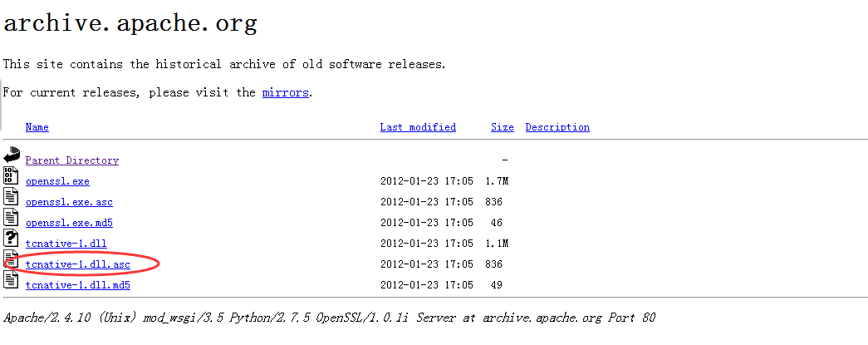Click the back arrow icon beside Parent Directory
The width and height of the screenshot is (868, 345).
point(11,155)
